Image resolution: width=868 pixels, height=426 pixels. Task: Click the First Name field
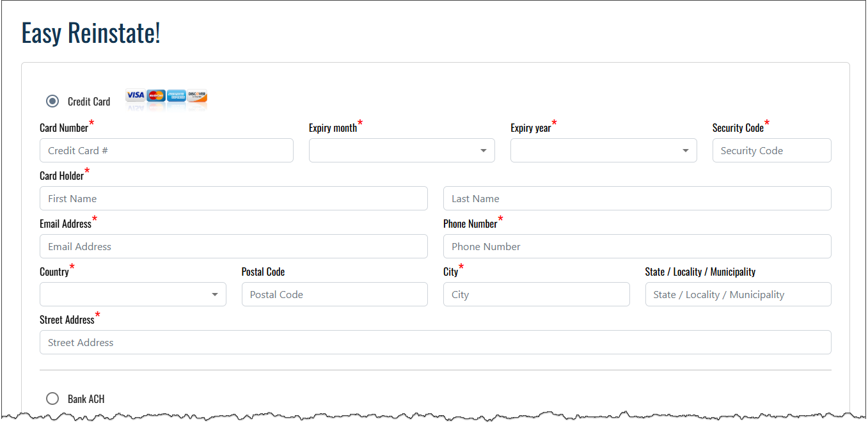(x=233, y=198)
